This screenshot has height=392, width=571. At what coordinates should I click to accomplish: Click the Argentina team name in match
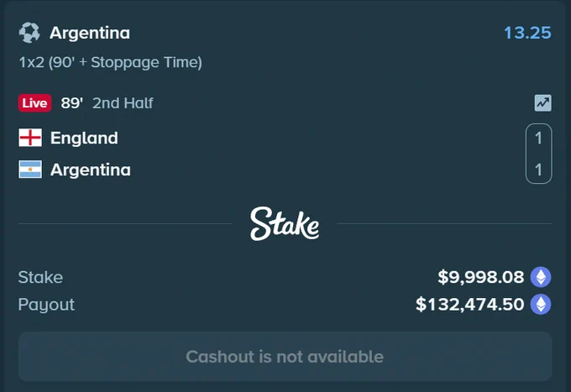91,170
